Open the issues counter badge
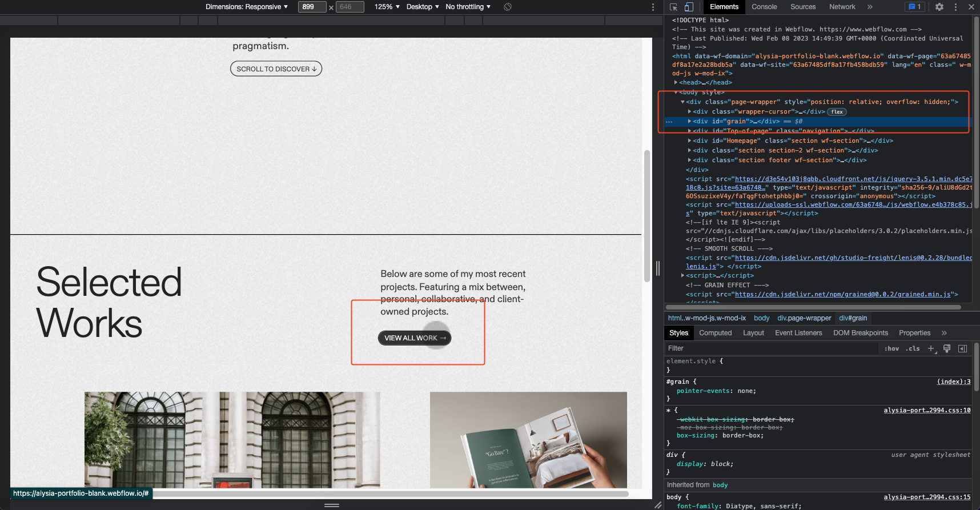 (x=914, y=7)
